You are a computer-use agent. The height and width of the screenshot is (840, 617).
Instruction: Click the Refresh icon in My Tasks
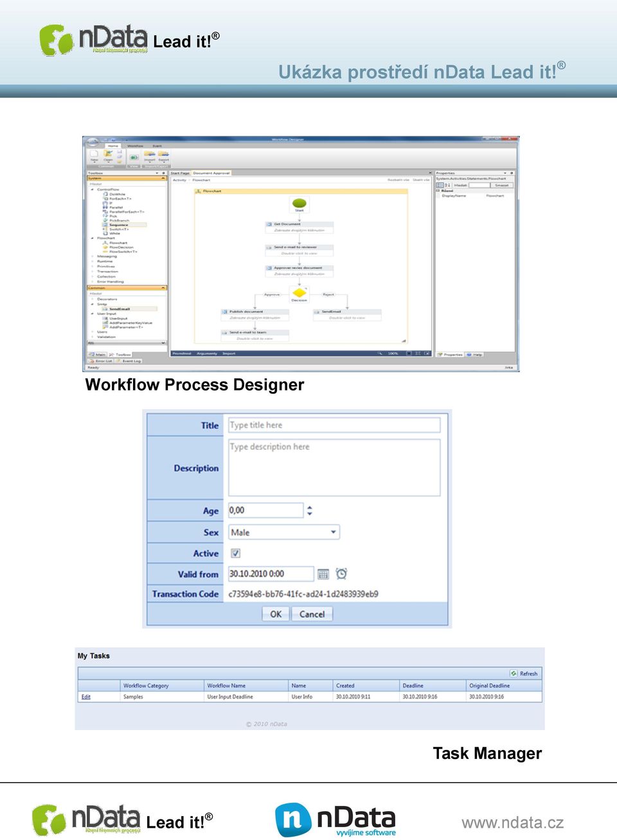click(x=514, y=674)
